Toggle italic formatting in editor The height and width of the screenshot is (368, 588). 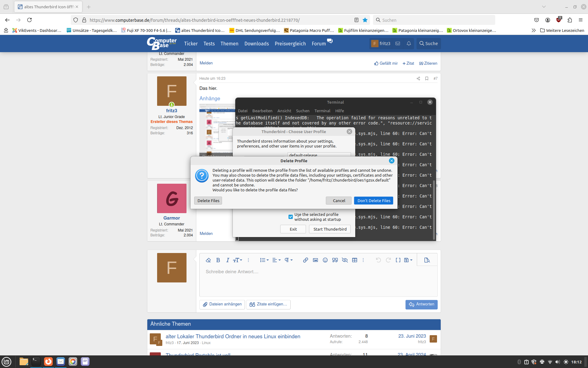(228, 260)
